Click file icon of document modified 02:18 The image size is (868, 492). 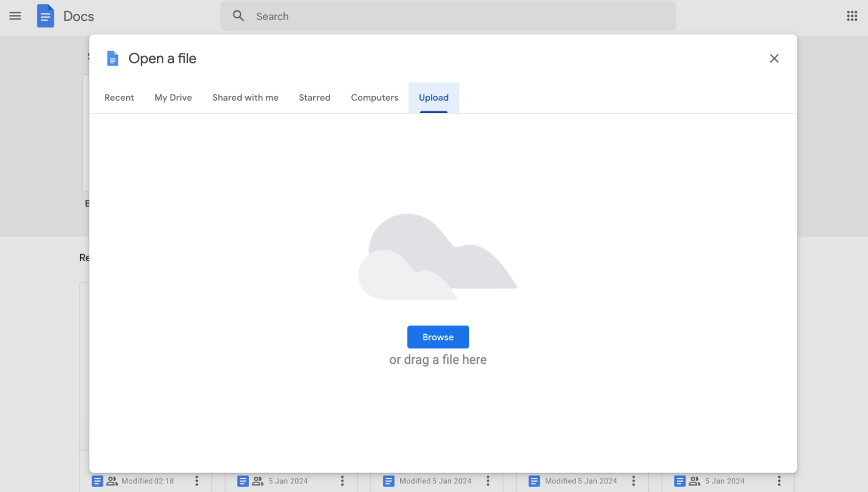(97, 480)
